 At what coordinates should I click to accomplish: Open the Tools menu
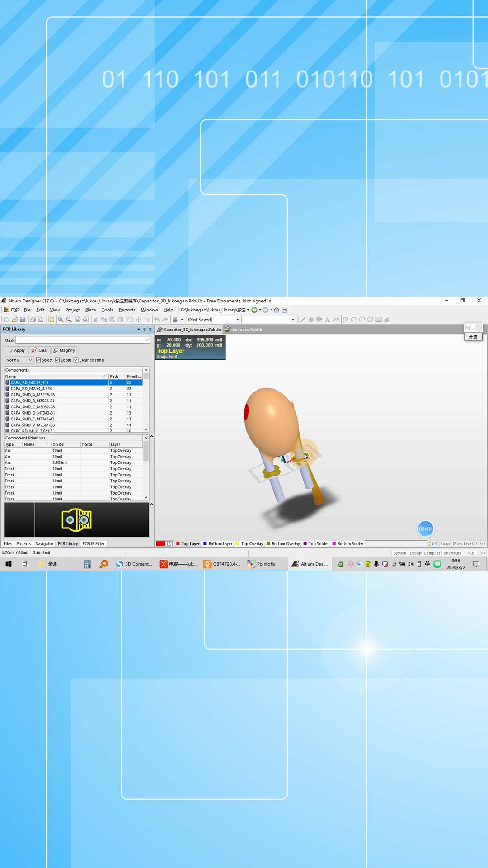108,310
